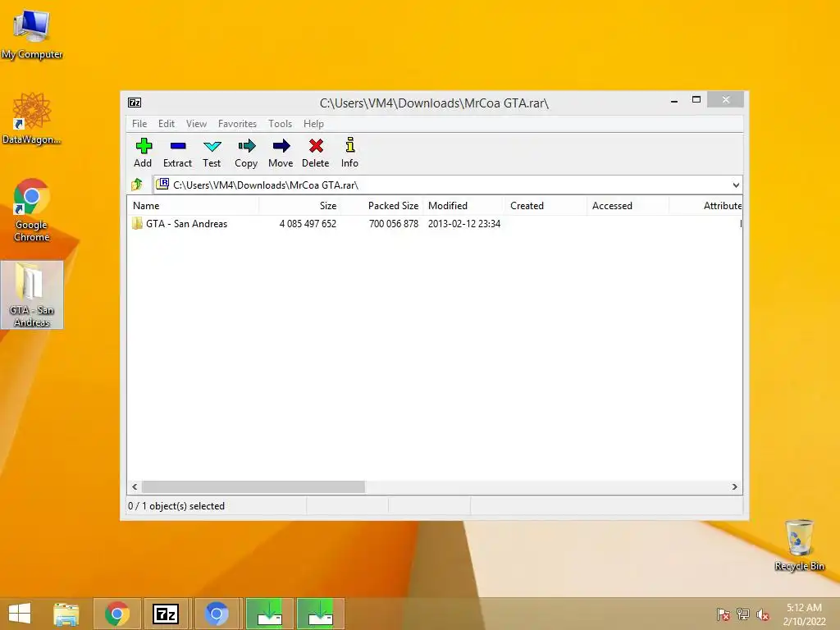Image resolution: width=840 pixels, height=630 pixels.
Task: Open the first green download taskbar icon
Action: (269, 614)
